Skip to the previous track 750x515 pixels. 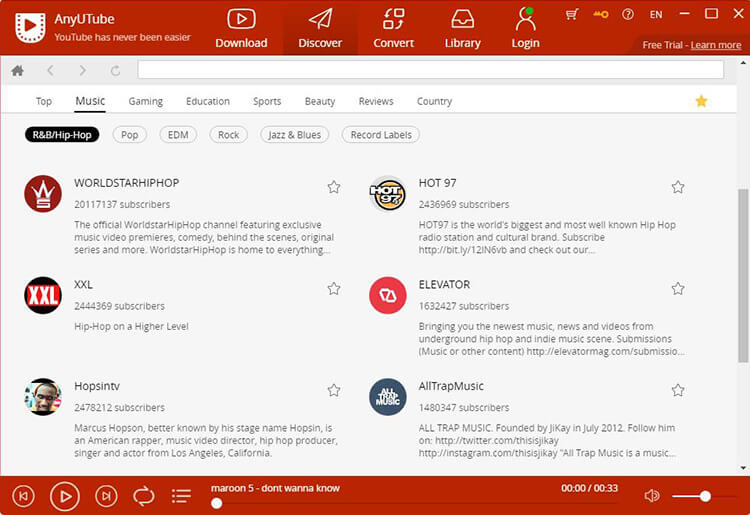click(23, 496)
